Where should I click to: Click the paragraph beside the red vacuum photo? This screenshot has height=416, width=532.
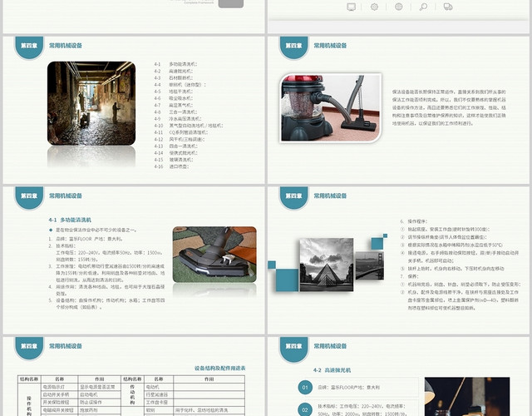click(x=449, y=107)
